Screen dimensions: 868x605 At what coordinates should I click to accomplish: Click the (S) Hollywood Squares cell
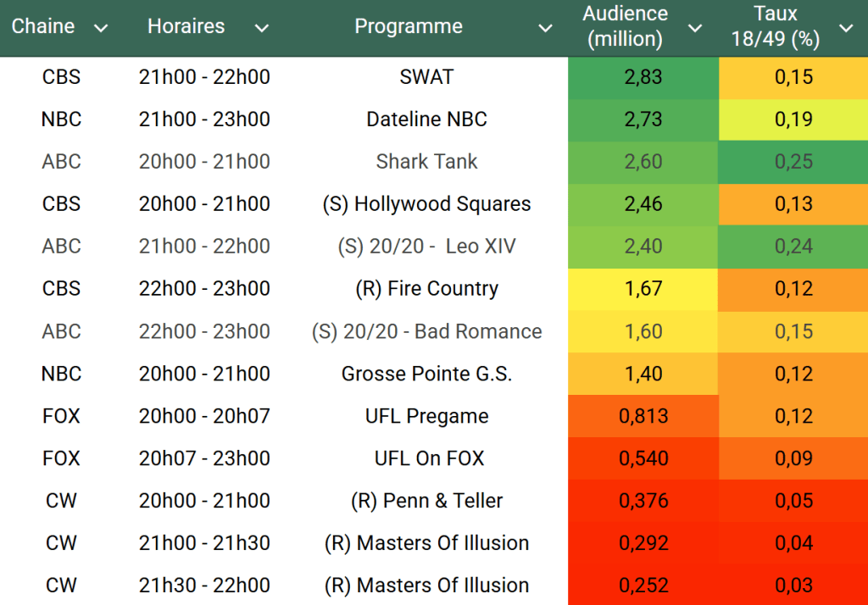(x=426, y=204)
